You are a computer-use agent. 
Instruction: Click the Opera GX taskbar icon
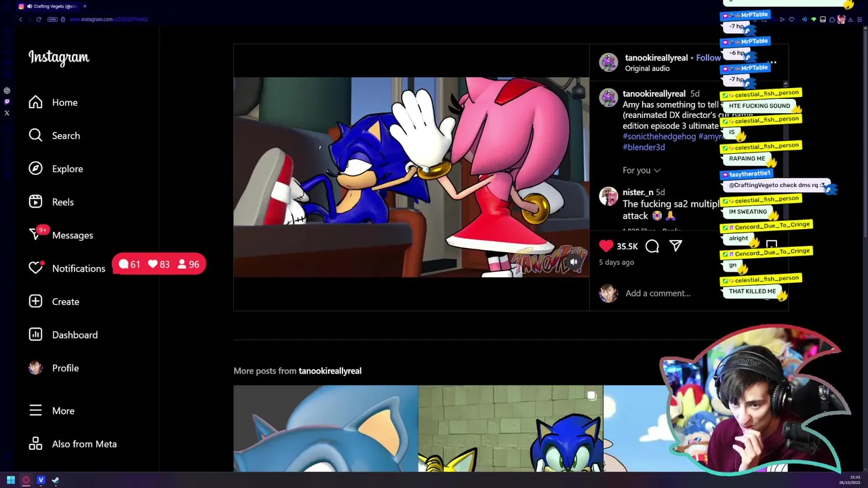tap(26, 480)
